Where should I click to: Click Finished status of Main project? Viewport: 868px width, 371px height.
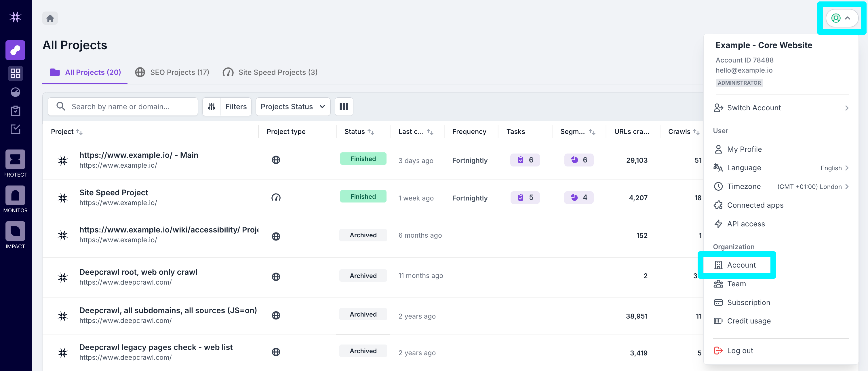click(363, 159)
